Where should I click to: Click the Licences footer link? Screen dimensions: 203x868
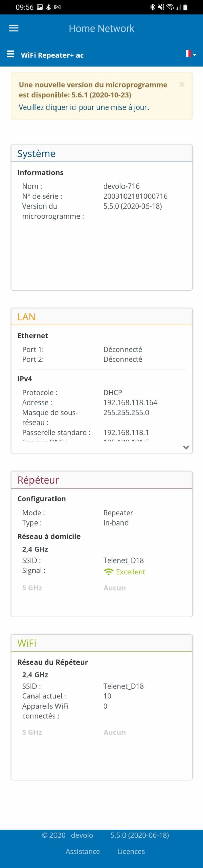click(131, 851)
